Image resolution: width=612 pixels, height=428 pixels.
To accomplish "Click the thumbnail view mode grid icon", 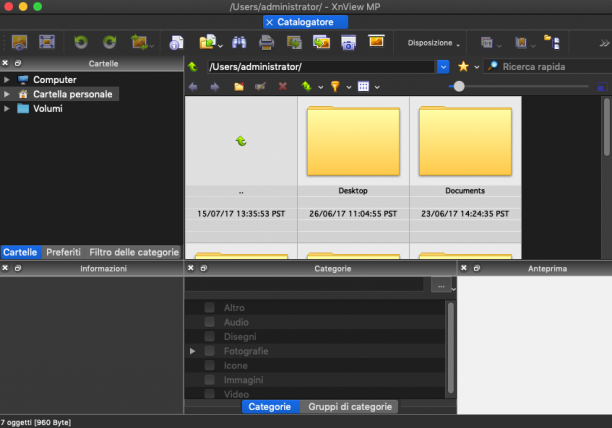I will [363, 86].
